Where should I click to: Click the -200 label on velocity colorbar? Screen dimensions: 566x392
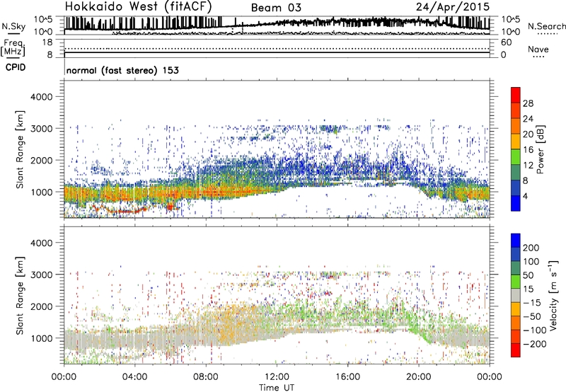click(x=534, y=344)
